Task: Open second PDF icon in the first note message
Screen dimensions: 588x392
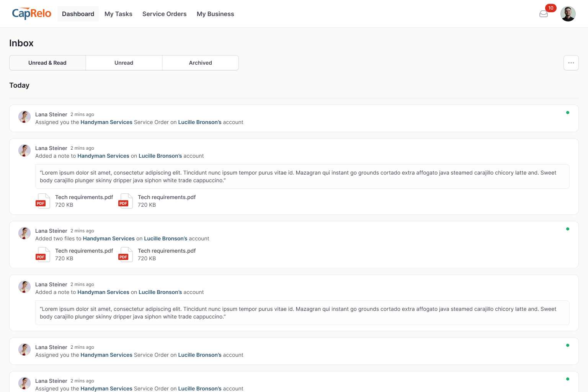Action: tap(126, 201)
